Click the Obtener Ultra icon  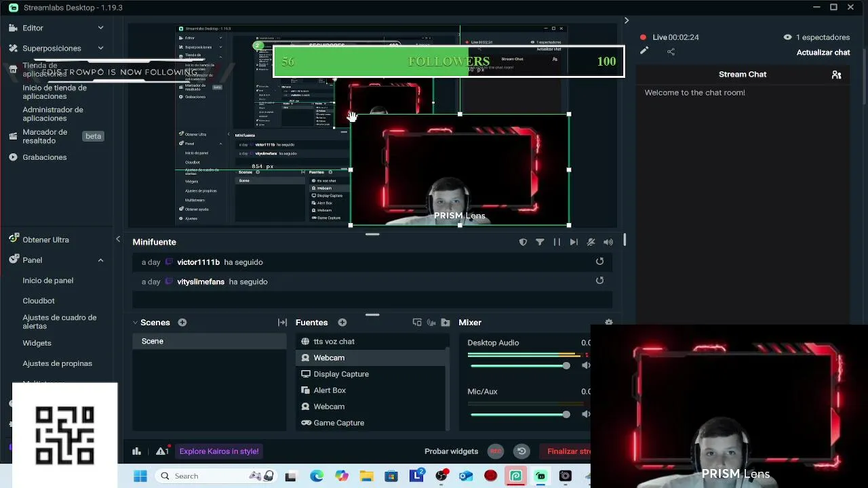click(13, 239)
